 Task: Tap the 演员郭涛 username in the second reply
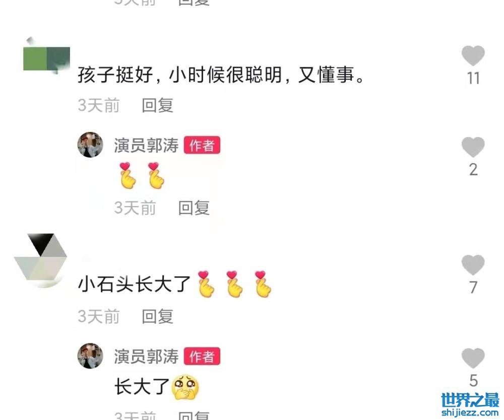pos(146,357)
